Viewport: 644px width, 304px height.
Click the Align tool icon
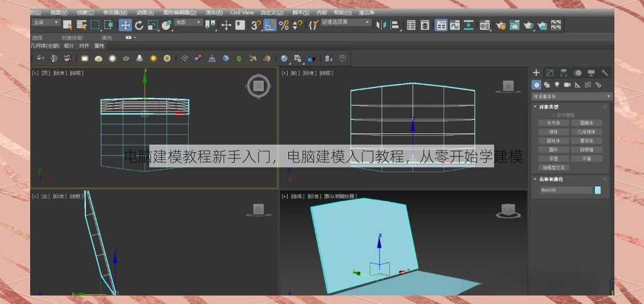[x=395, y=26]
